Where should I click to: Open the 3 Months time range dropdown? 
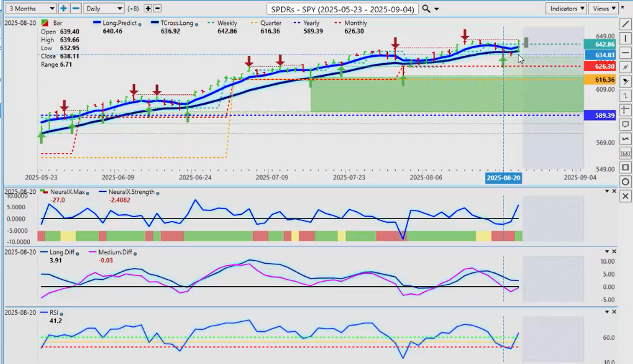click(30, 9)
